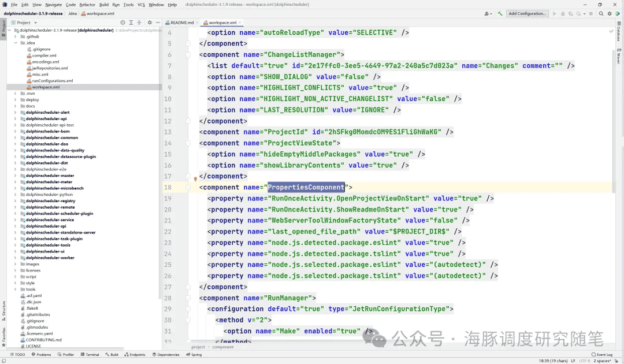Select misc.xml in the project tree
The image size is (624, 364).
click(x=40, y=75)
